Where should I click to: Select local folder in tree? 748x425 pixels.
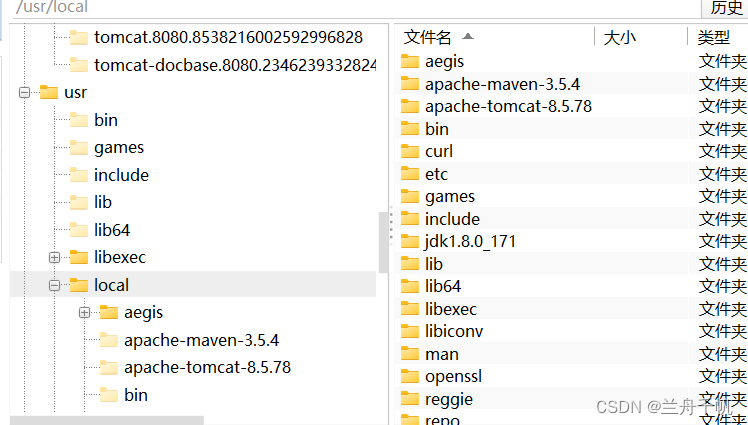111,285
